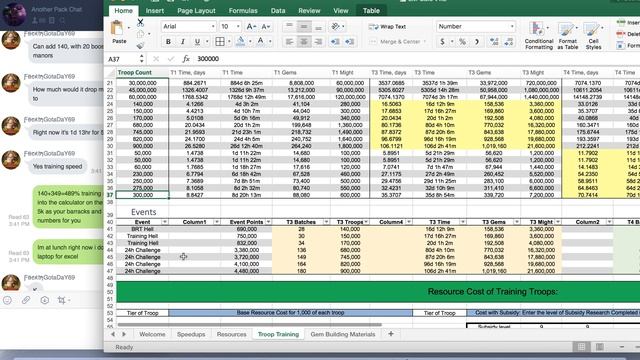
Task: Click the increase decimal icon
Action: [494, 41]
